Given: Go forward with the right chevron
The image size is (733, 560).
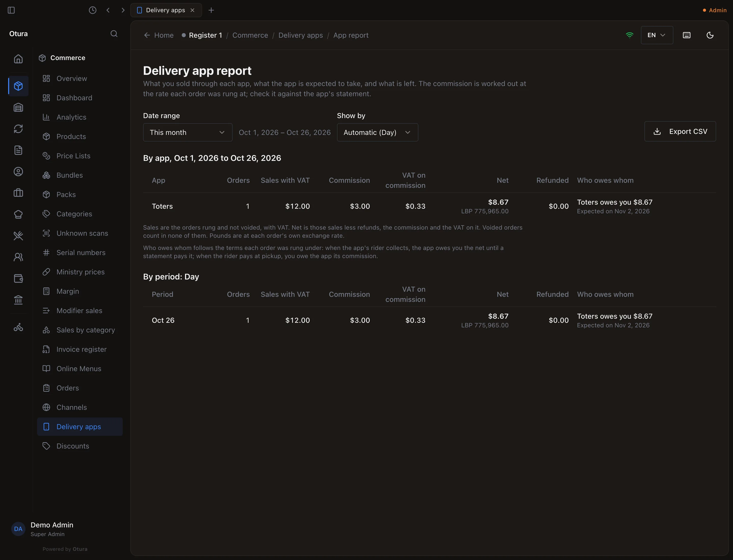Looking at the screenshot, I should click(x=123, y=10).
